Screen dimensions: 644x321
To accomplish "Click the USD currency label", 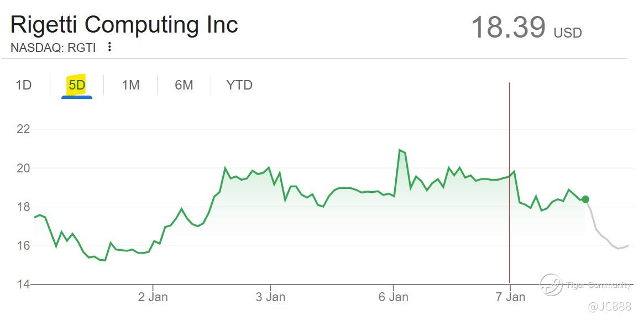I will point(568,33).
